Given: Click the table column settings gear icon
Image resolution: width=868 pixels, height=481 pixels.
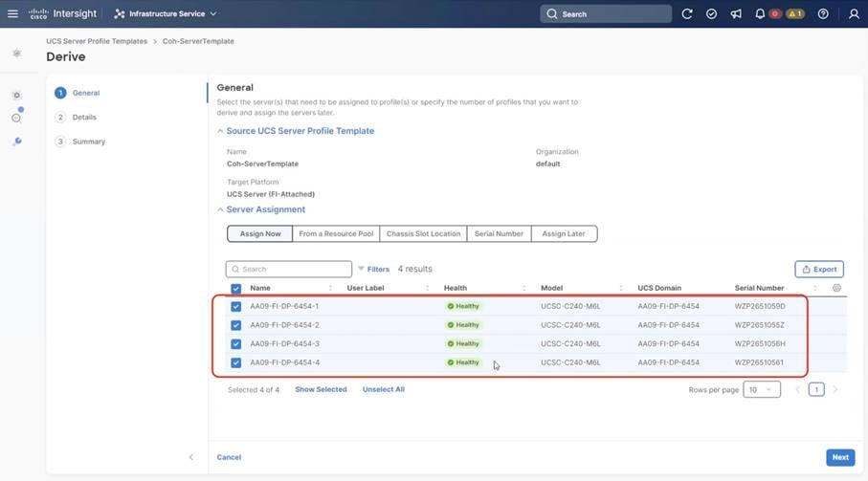Looking at the screenshot, I should (x=836, y=288).
